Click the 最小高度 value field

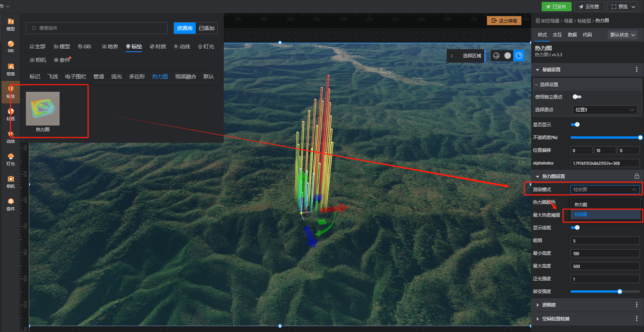(x=605, y=253)
